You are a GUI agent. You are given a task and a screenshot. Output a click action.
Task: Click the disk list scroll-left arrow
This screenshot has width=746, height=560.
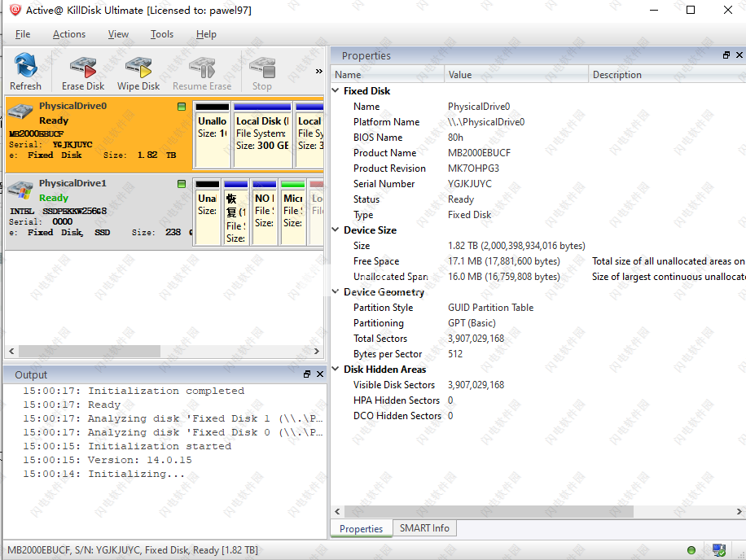pos(11,352)
